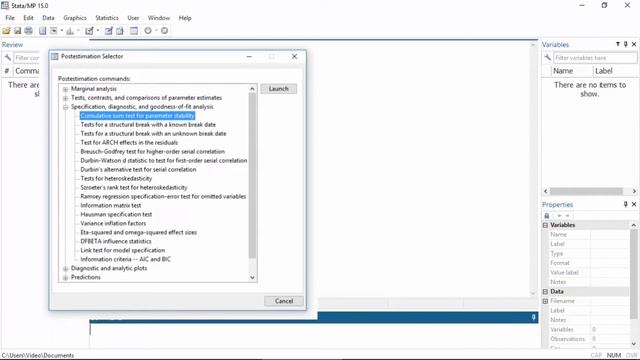
Task: Click the Viewer icon's dropdown arrow in toolbar
Action: tap(62, 31)
